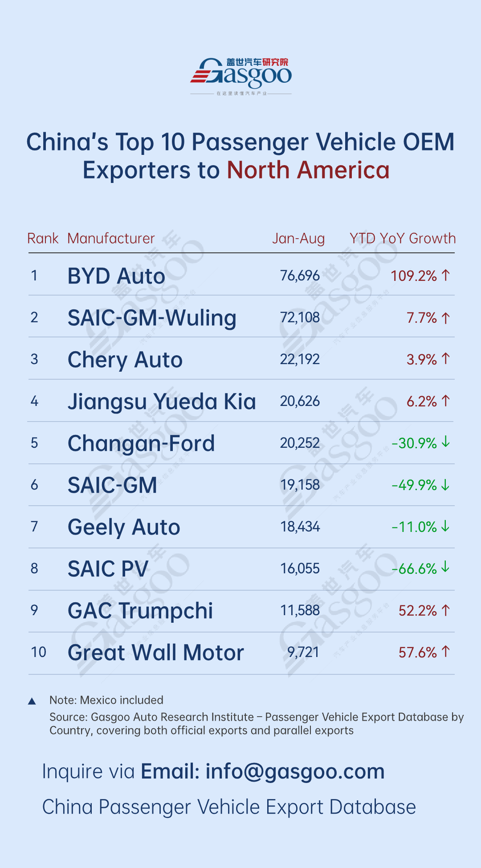Image resolution: width=481 pixels, height=868 pixels.
Task: Click the Great Wall Motor export figure 9,721
Action: pos(303,652)
